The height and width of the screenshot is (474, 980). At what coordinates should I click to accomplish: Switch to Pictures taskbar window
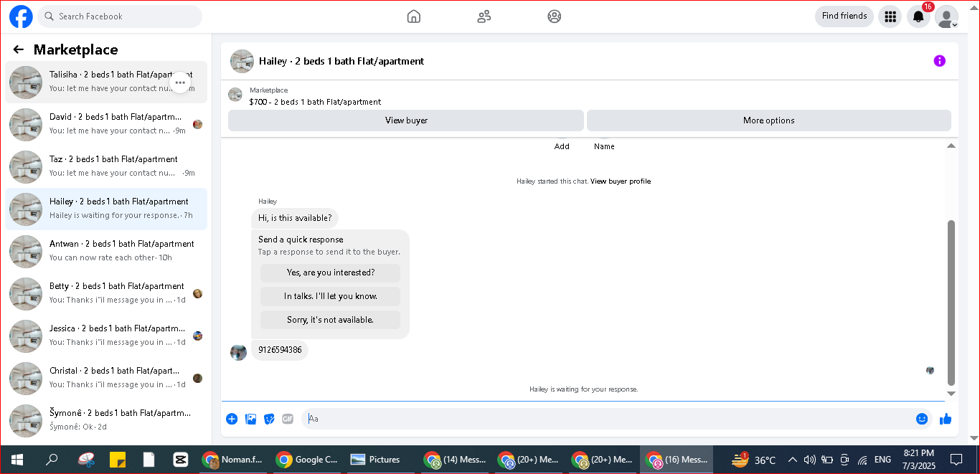coord(381,460)
